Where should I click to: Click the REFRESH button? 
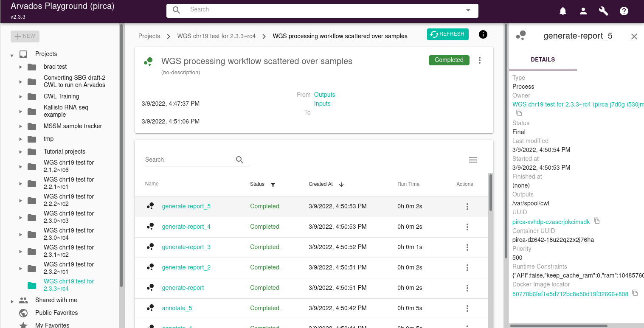click(x=447, y=34)
